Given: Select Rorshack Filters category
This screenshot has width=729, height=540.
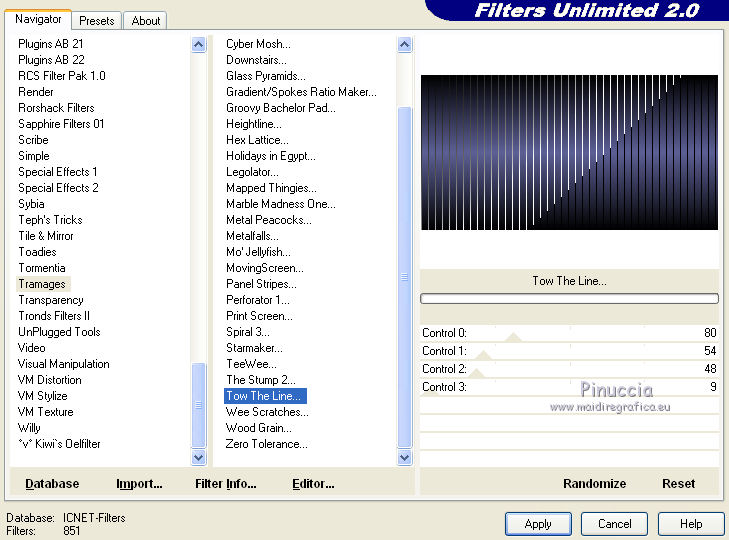Looking at the screenshot, I should point(56,108).
